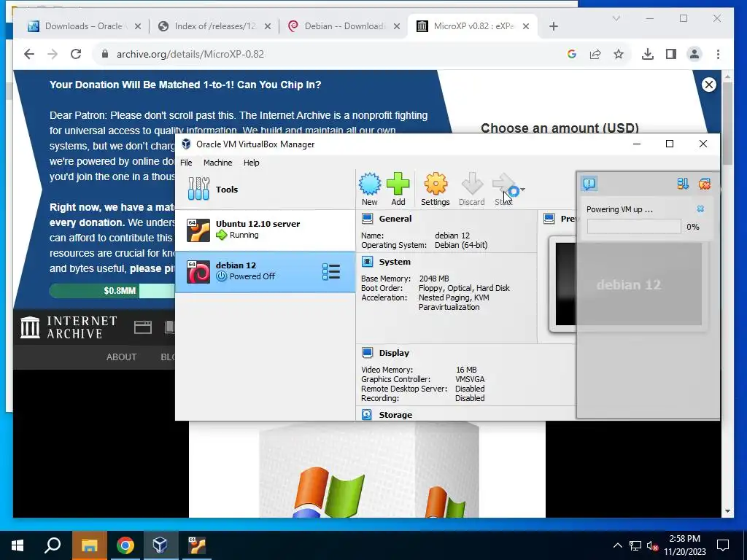Open the Help menu in VirtualBox
Screen dimensions: 747x560
(251, 163)
